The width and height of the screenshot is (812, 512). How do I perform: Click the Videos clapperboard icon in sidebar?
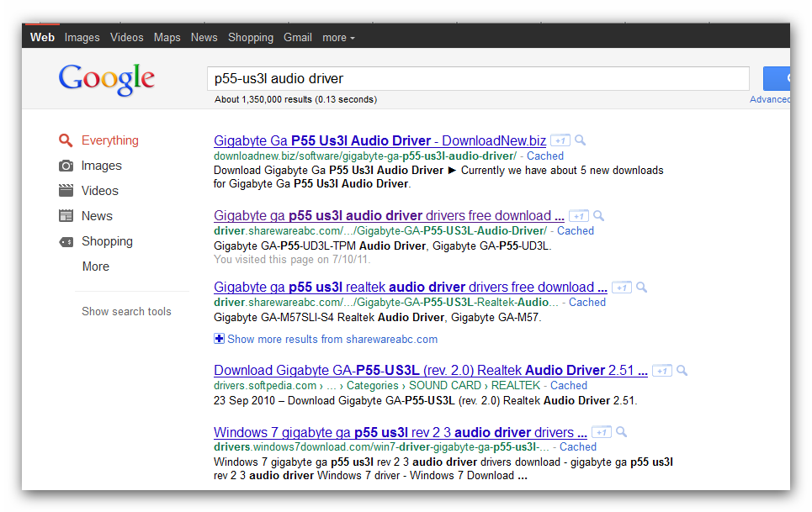[66, 191]
